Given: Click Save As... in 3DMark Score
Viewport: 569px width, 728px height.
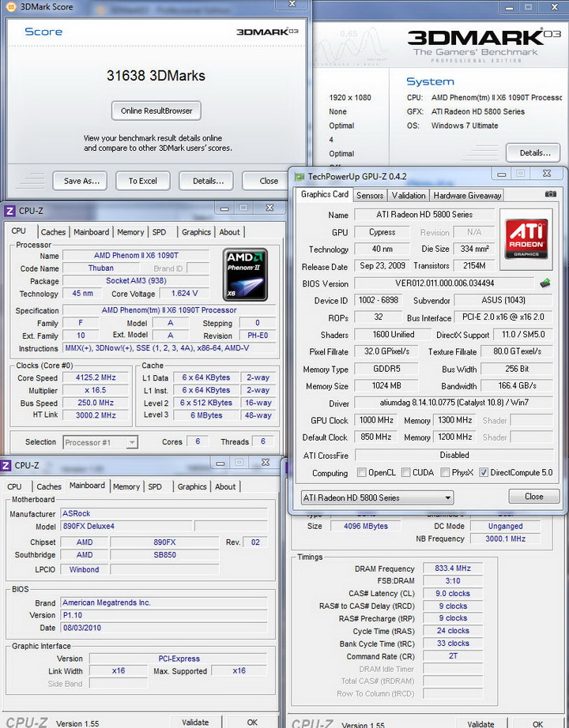Looking at the screenshot, I should [81, 181].
